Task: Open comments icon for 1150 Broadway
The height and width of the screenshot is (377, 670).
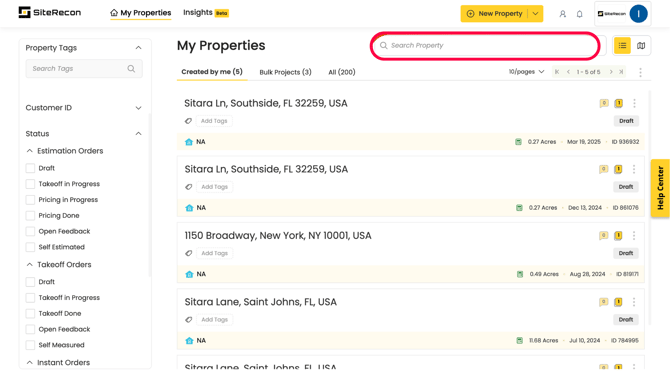Action: (x=603, y=236)
